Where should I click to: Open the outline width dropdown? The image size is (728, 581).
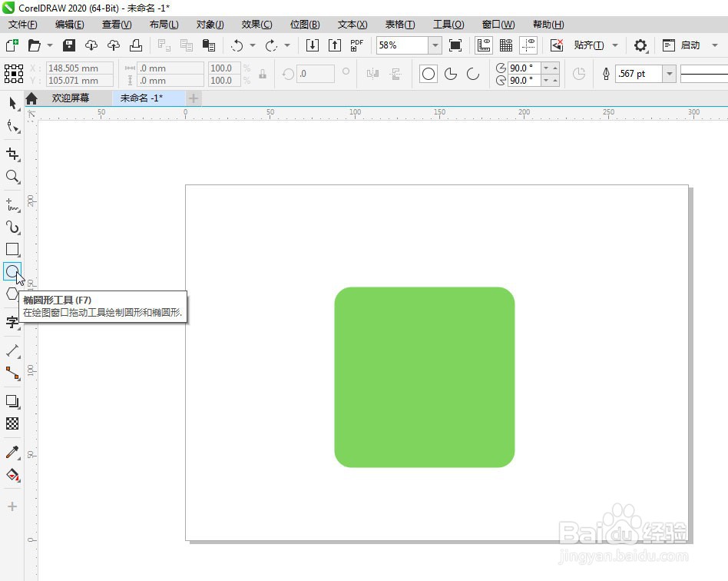point(669,74)
